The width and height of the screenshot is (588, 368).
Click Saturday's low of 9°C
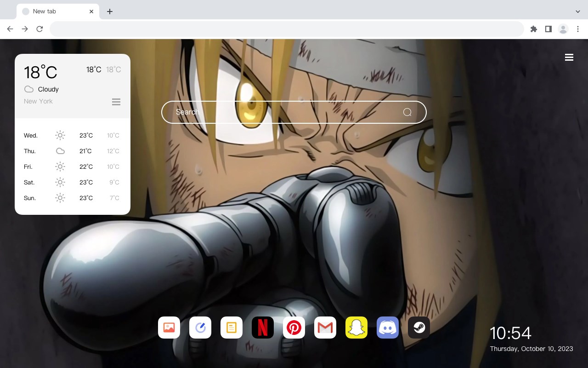coord(114,183)
